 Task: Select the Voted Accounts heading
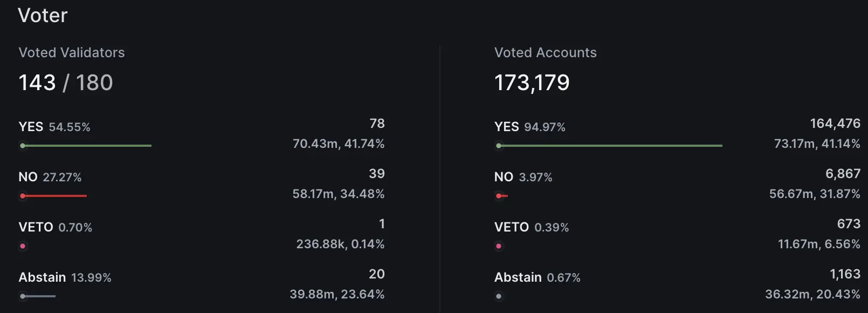point(545,52)
